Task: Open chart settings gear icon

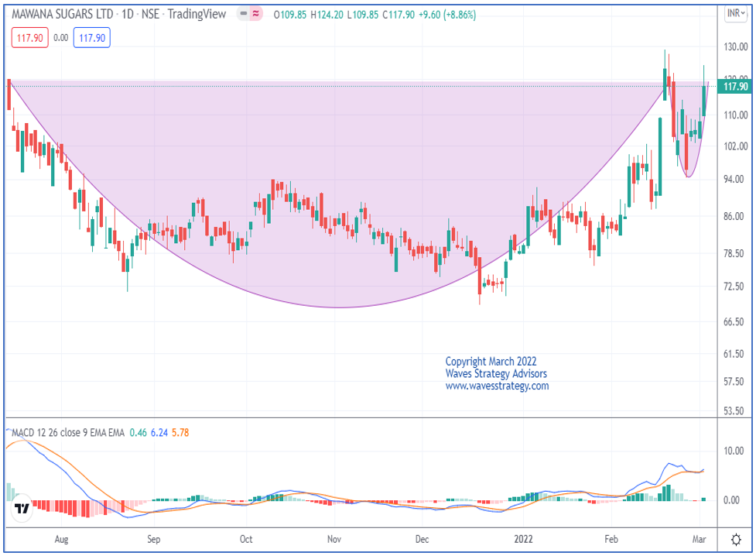Action: click(736, 540)
